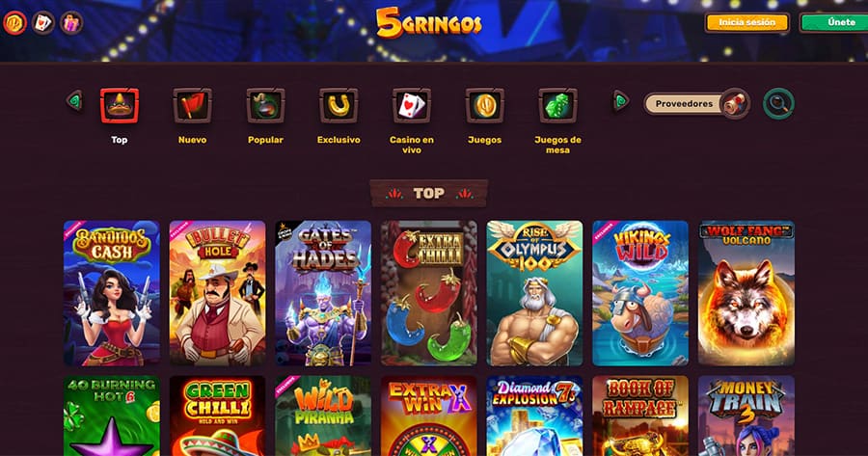Viewport: 868px width, 456px height.
Task: Choose the Popular bomb category icon
Action: coord(265,105)
